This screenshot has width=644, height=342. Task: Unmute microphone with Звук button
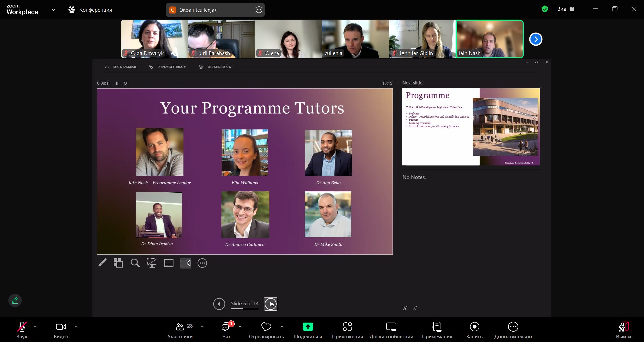[22, 330]
